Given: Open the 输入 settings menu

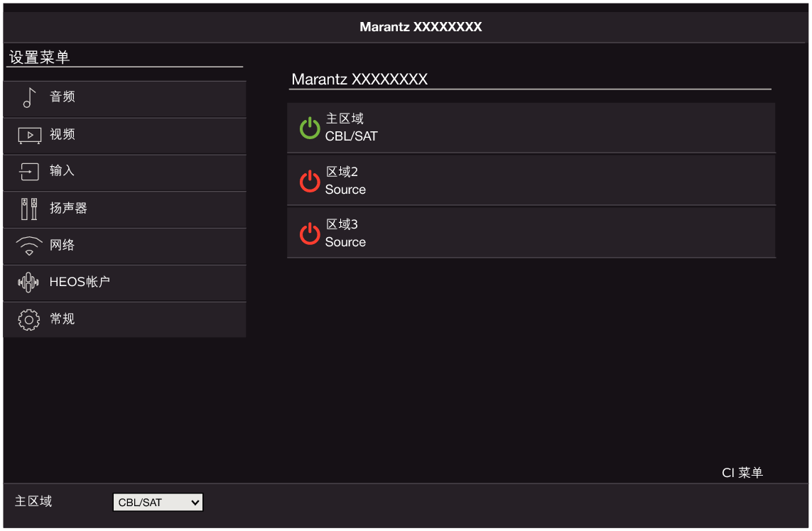Looking at the screenshot, I should pyautogui.click(x=124, y=173).
